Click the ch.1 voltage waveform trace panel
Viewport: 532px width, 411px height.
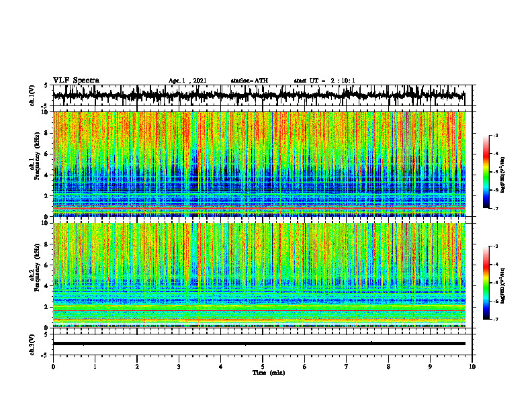(x=263, y=95)
